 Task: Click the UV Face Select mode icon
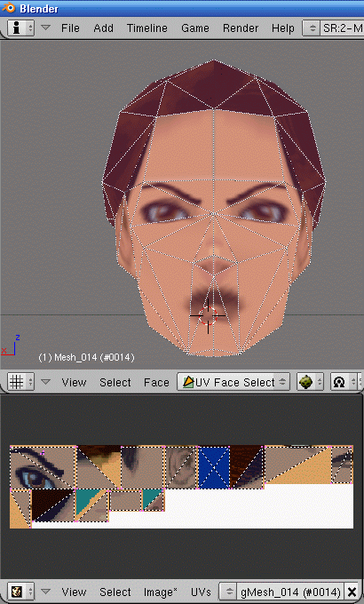click(188, 382)
